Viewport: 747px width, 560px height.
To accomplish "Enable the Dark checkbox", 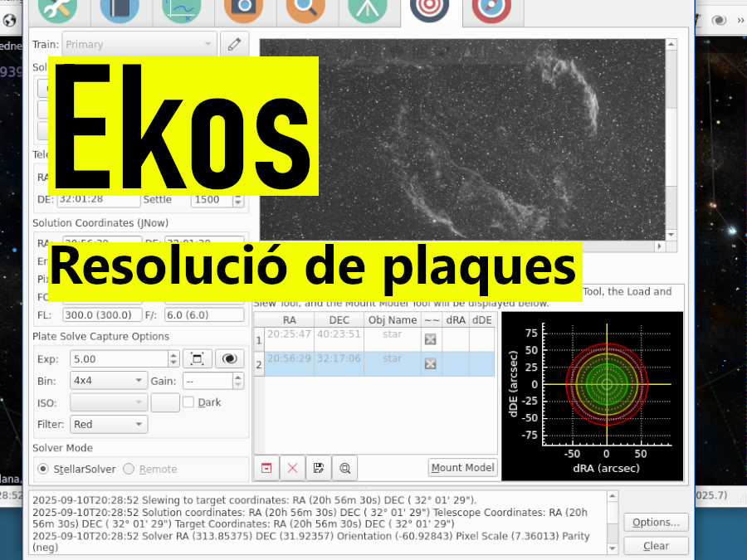I will pyautogui.click(x=188, y=402).
